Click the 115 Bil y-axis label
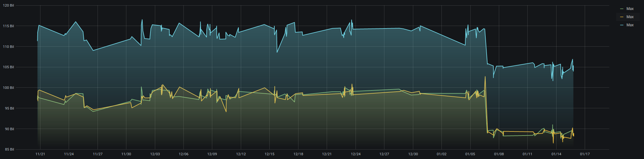 8,26
